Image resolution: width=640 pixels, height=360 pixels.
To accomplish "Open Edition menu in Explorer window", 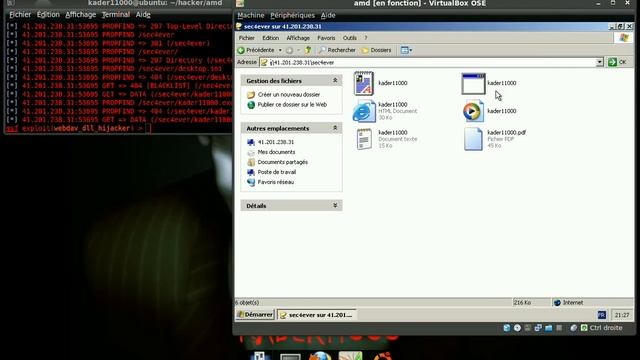I will pyautogui.click(x=271, y=38).
